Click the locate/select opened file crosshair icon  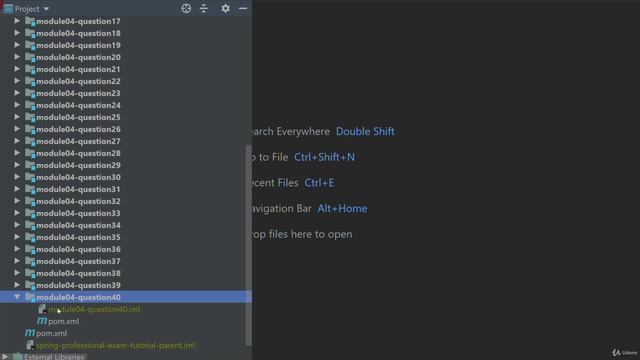coord(186,9)
